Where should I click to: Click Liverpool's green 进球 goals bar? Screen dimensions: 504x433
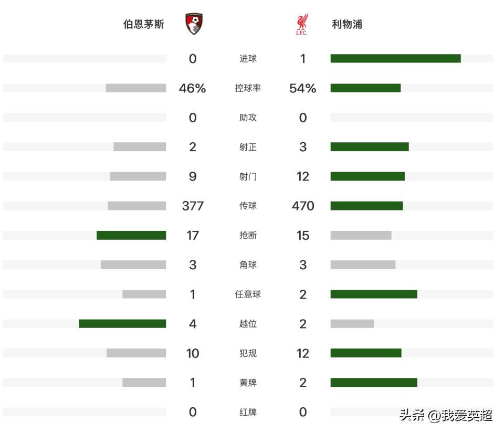(x=396, y=58)
